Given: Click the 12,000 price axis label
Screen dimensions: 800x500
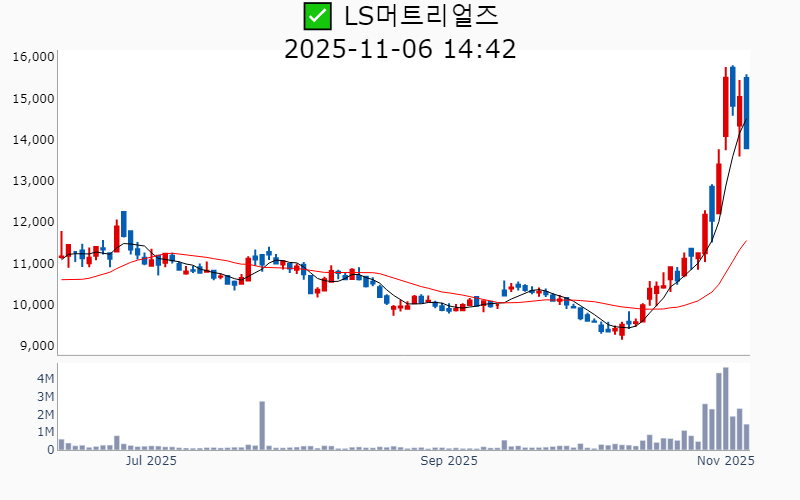Looking at the screenshot, I should pos(33,222).
